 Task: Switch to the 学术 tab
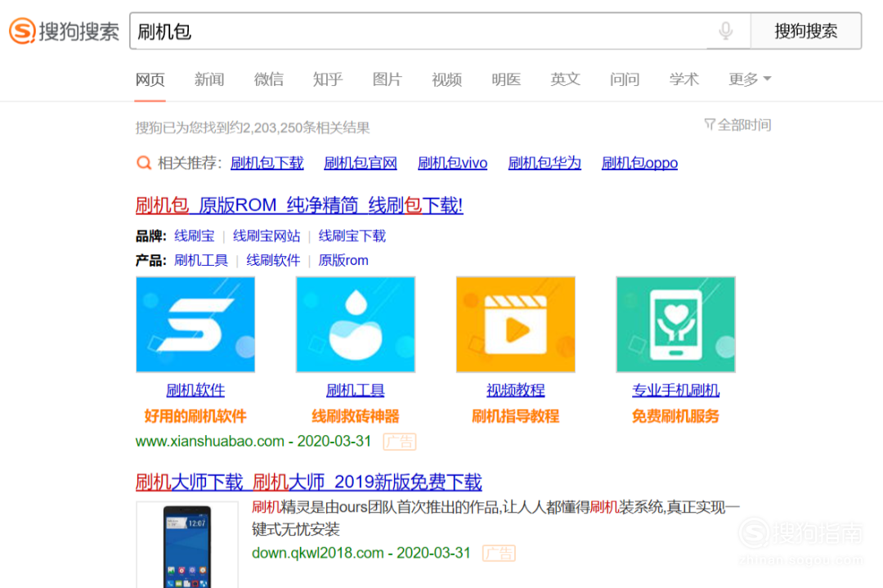[684, 79]
